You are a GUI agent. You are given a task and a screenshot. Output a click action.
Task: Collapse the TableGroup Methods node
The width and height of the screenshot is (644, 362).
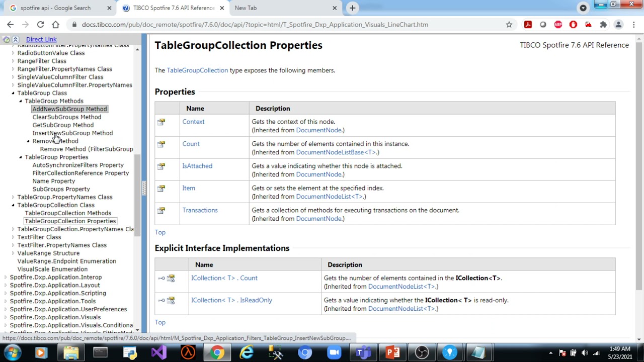point(21,101)
